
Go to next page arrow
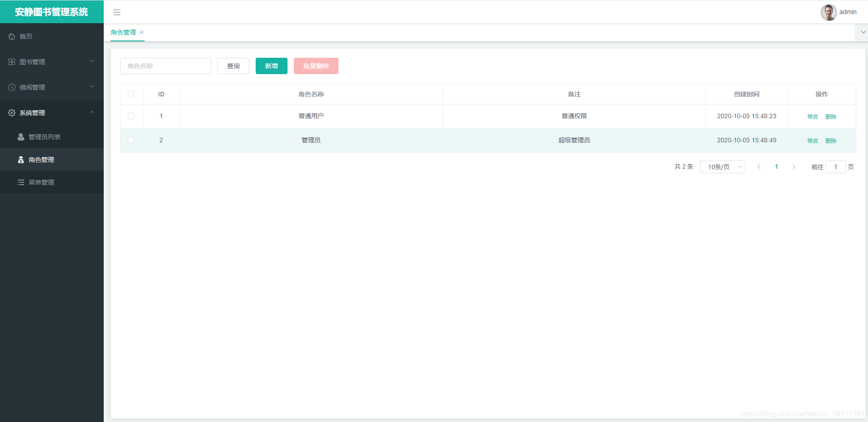tap(794, 167)
